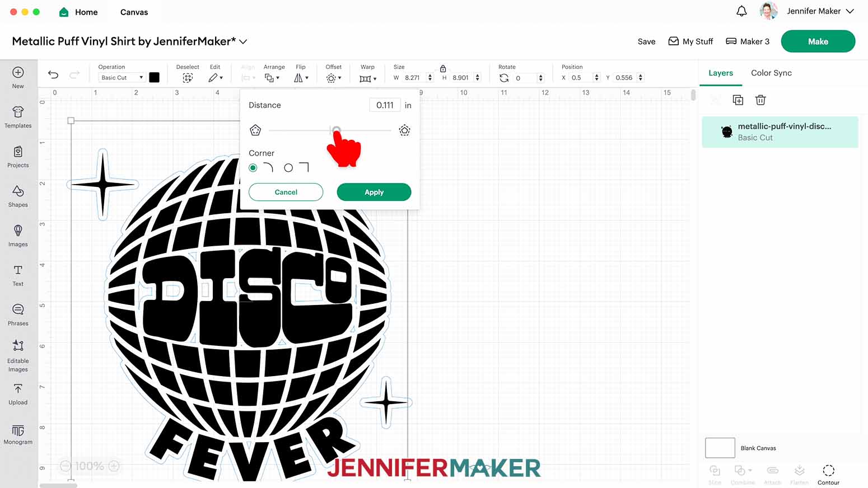Viewport: 868px width, 488px height.
Task: Expand the Edit dropdown
Action: pos(216,78)
